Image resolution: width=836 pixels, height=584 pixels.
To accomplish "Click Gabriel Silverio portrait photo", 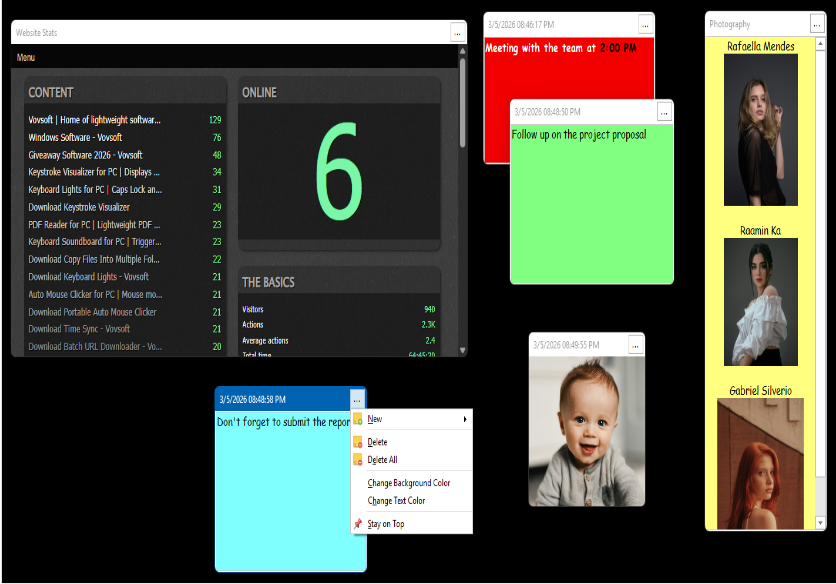I will click(760, 464).
